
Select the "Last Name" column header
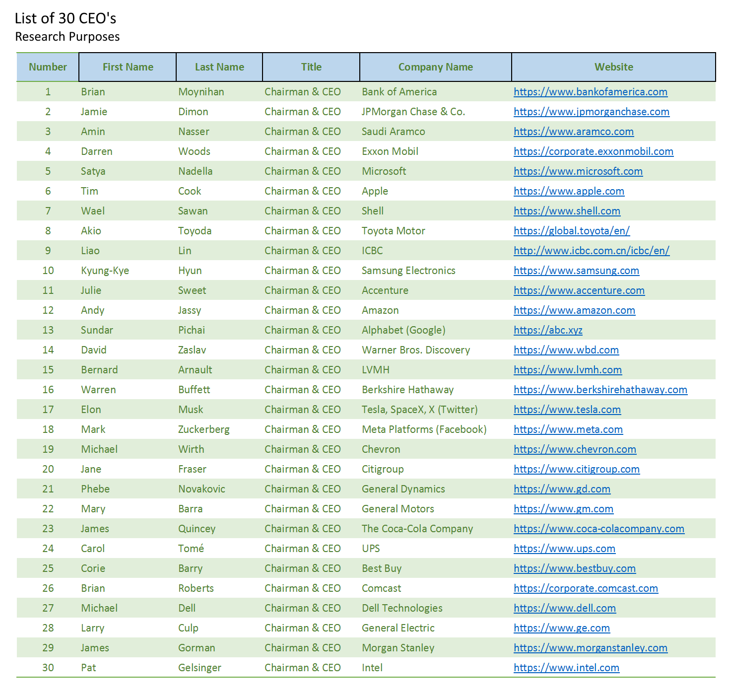219,67
